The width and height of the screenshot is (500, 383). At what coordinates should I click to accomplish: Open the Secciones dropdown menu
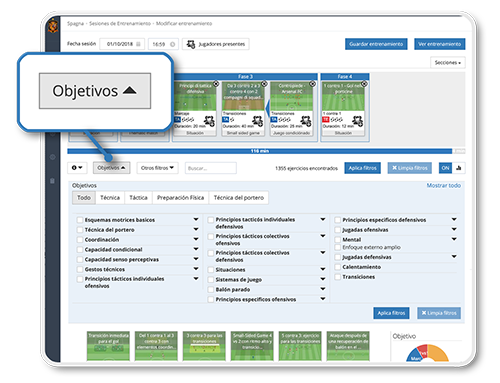click(448, 63)
